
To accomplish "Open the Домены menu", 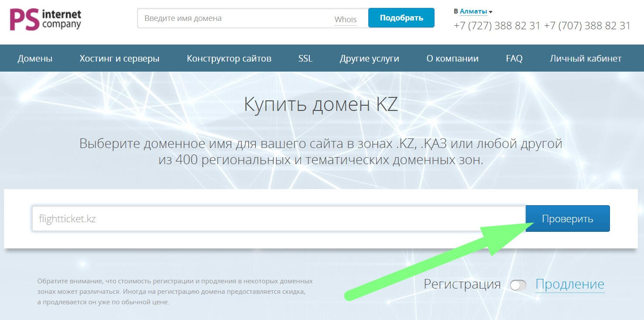I will point(34,58).
